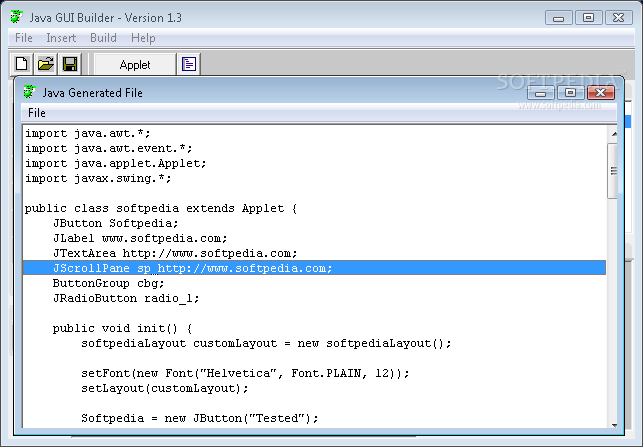Open File menu of Java Generated File window
643x447 pixels.
click(x=36, y=113)
